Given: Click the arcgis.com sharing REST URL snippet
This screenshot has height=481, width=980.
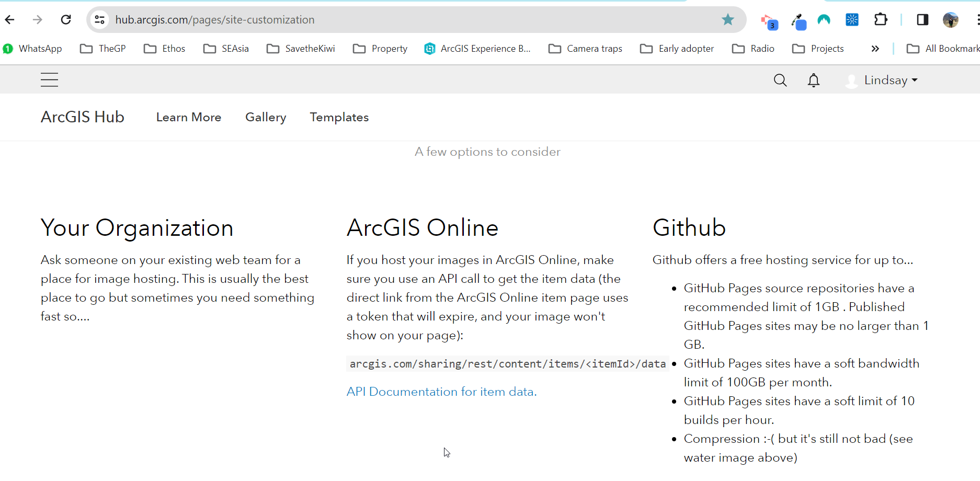Looking at the screenshot, I should pyautogui.click(x=508, y=364).
